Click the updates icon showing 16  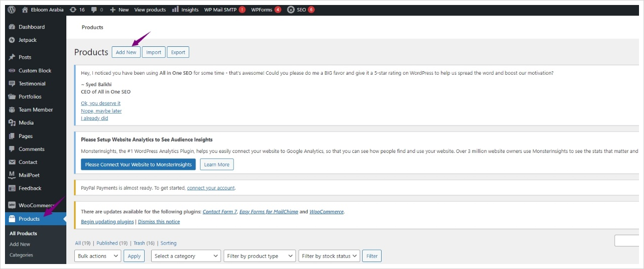pyautogui.click(x=73, y=9)
